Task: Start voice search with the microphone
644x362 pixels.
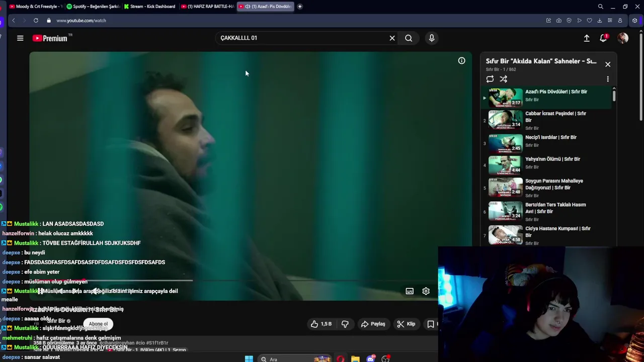Action: [432, 38]
